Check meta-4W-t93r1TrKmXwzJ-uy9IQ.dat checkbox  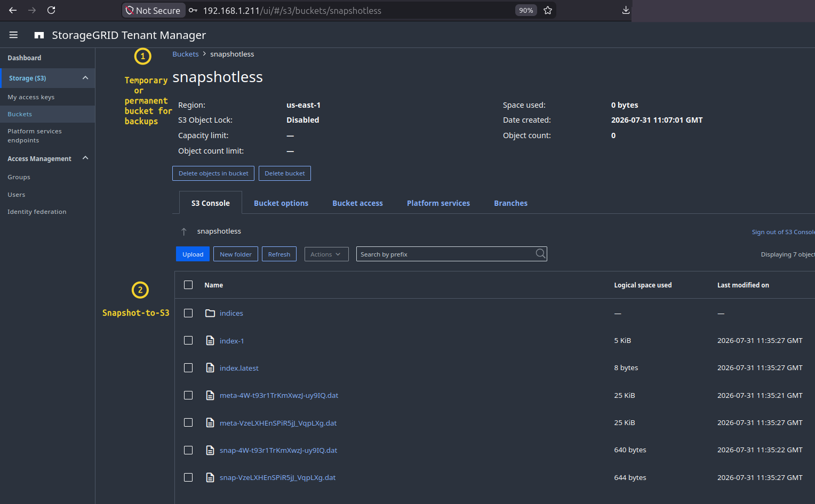tap(188, 395)
